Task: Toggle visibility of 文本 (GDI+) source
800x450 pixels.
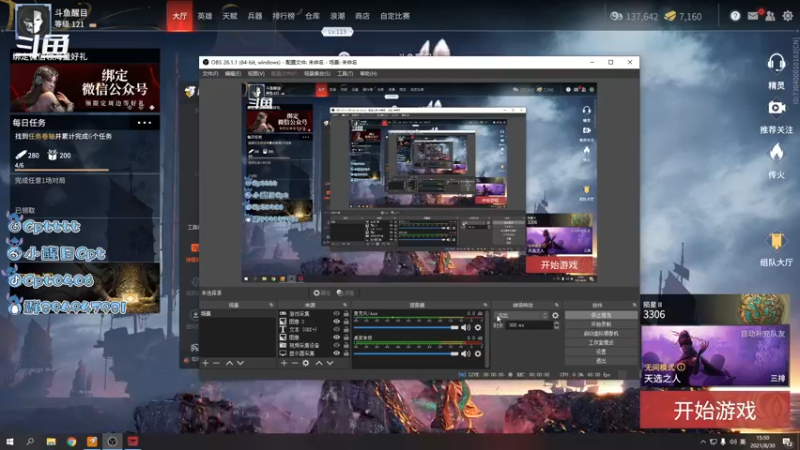Action: (336, 330)
